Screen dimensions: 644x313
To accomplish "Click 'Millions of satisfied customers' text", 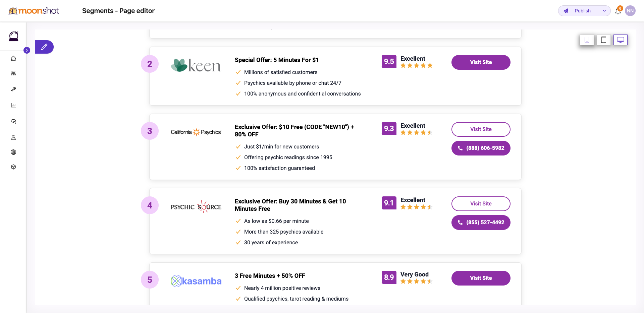I will click(x=281, y=72).
